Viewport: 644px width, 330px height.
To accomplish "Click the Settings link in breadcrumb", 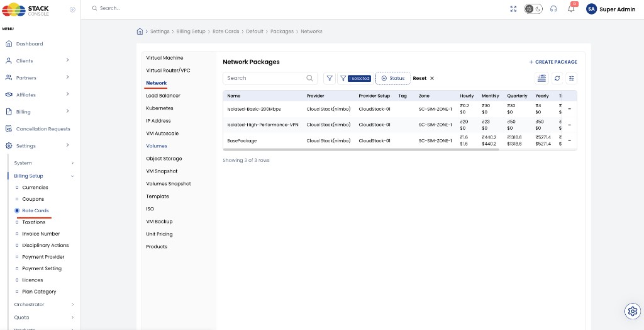I will click(x=160, y=31).
